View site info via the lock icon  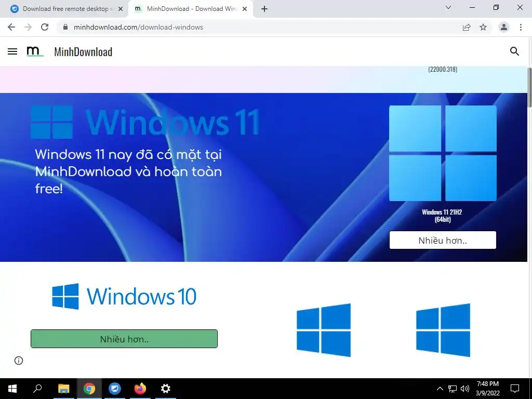tap(65, 27)
